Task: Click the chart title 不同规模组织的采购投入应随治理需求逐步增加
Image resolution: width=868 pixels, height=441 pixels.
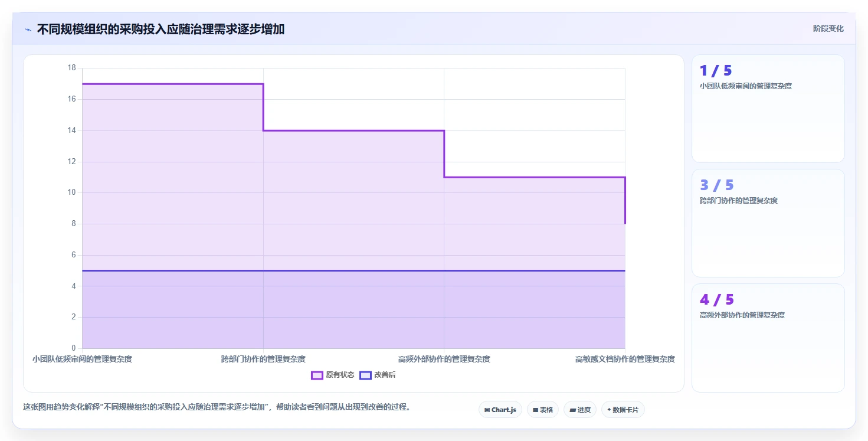Action: coord(161,30)
